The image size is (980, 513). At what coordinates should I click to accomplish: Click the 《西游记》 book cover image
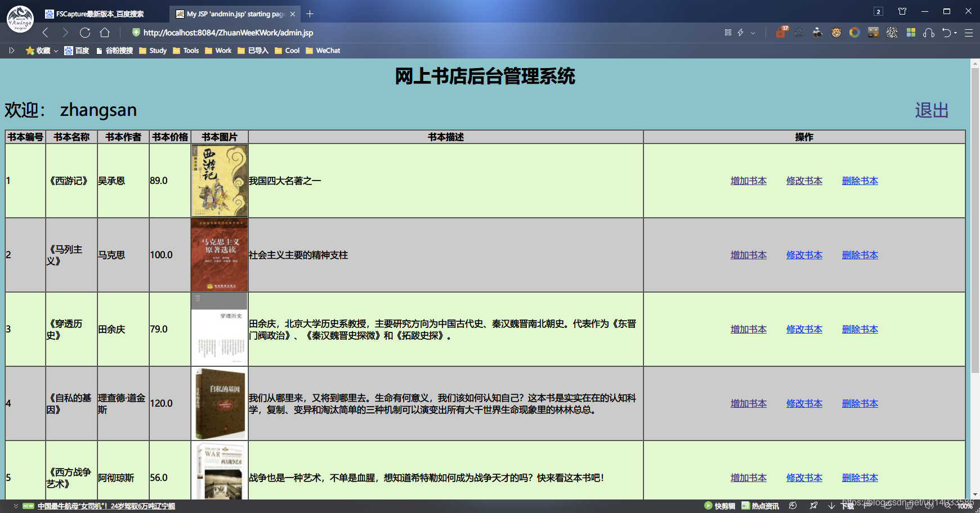220,181
